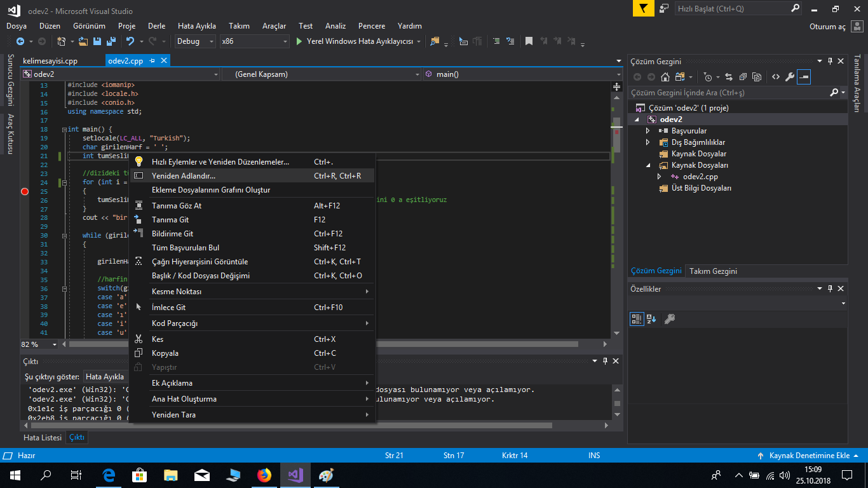Viewport: 868px width, 488px height.
Task: Toggle auto-hide pin on Özellikler panel
Action: pyautogui.click(x=830, y=288)
